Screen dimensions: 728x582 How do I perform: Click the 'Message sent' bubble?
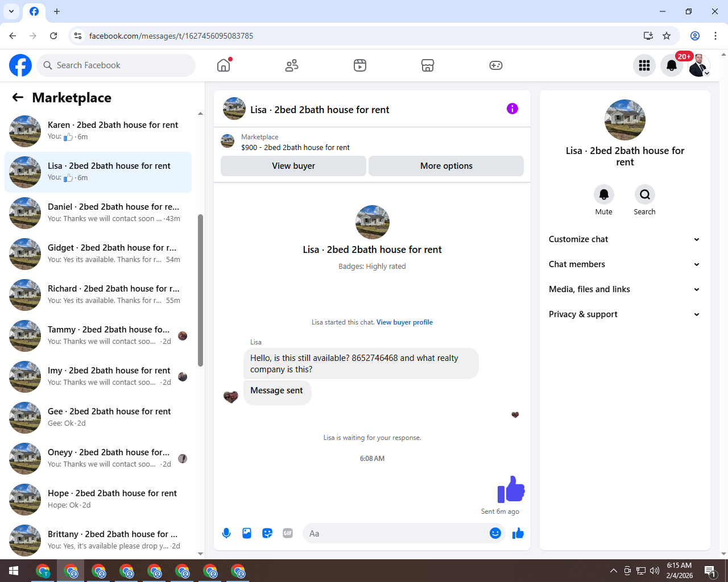[277, 392]
